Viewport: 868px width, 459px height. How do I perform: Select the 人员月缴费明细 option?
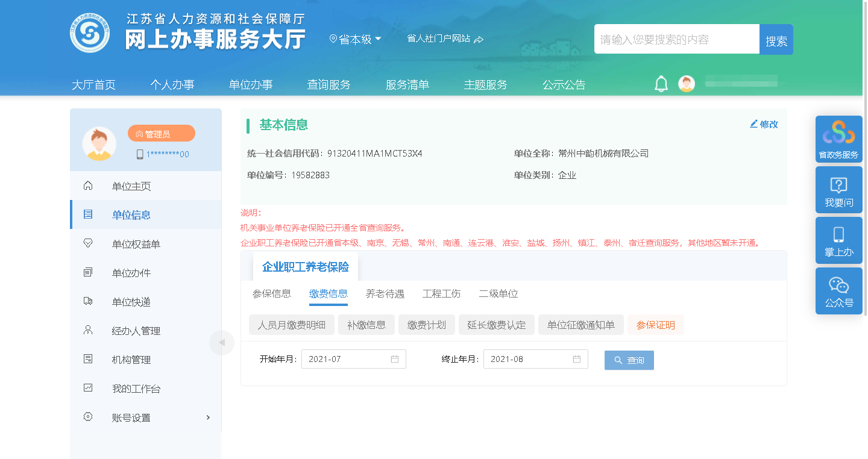tap(292, 325)
